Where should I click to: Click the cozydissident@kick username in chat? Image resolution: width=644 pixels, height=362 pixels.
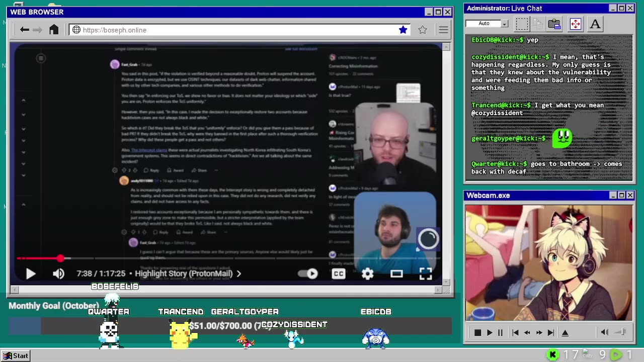coord(510,57)
